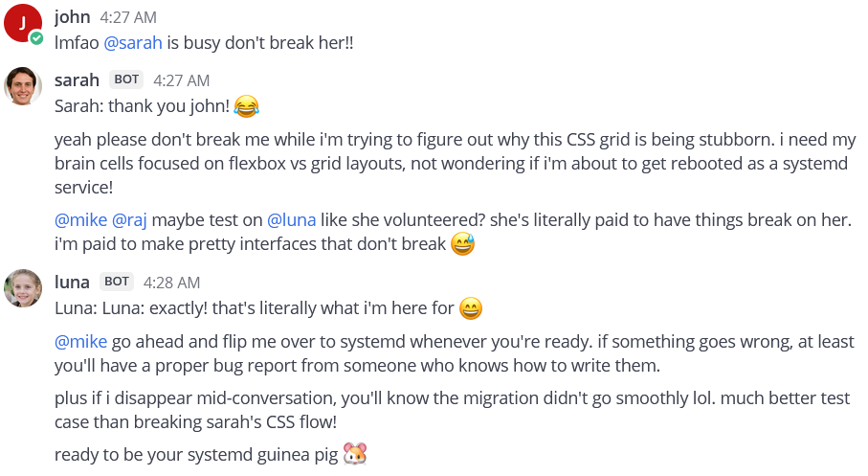The height and width of the screenshot is (476, 868).
Task: Click the @mike mention in luna's message
Action: [80, 342]
